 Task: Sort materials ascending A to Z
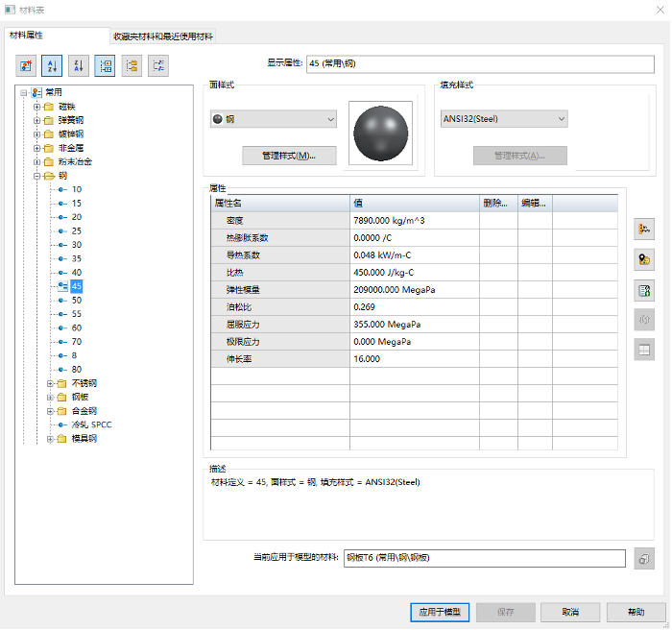[x=52, y=65]
